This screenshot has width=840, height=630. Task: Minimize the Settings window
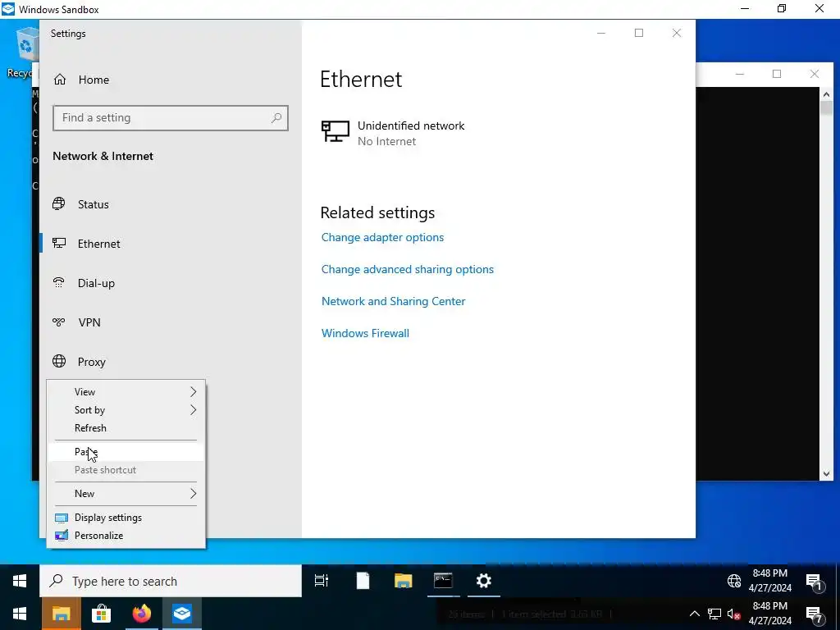(x=601, y=33)
